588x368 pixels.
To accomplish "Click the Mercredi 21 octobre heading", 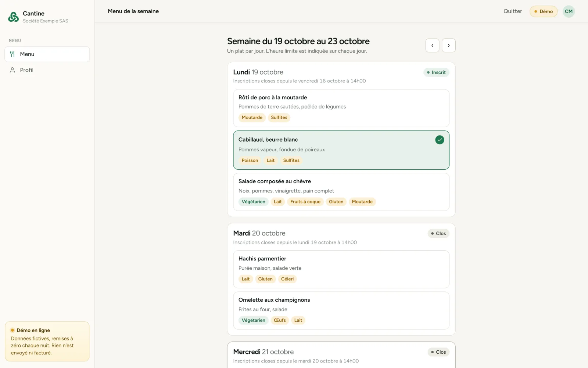I will [263, 352].
